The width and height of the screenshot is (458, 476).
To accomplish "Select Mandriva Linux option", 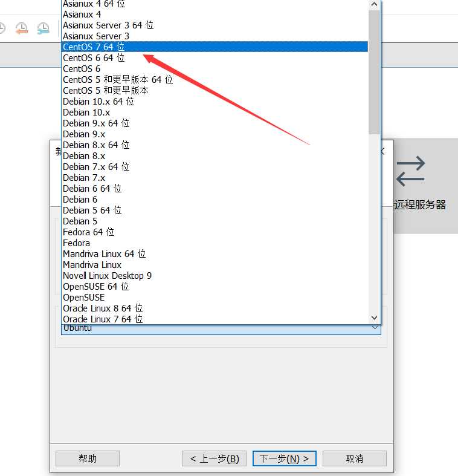I will pyautogui.click(x=215, y=265).
